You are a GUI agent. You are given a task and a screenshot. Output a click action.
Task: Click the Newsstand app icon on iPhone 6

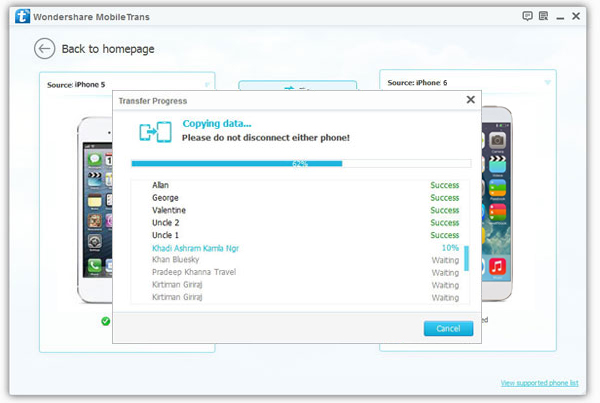(497, 212)
